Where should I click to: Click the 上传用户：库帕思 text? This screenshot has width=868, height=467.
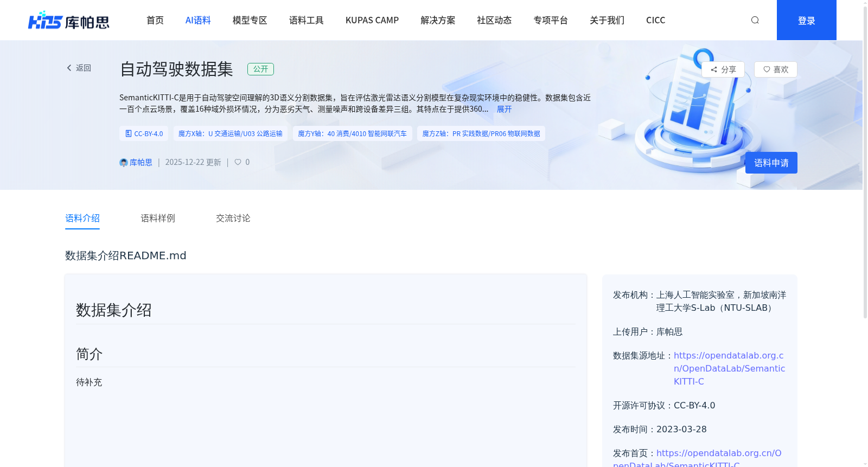[x=648, y=331]
